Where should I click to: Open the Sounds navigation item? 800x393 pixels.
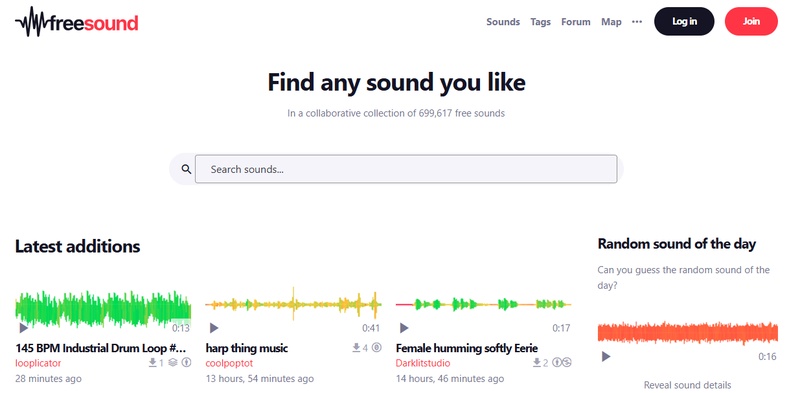(x=503, y=22)
